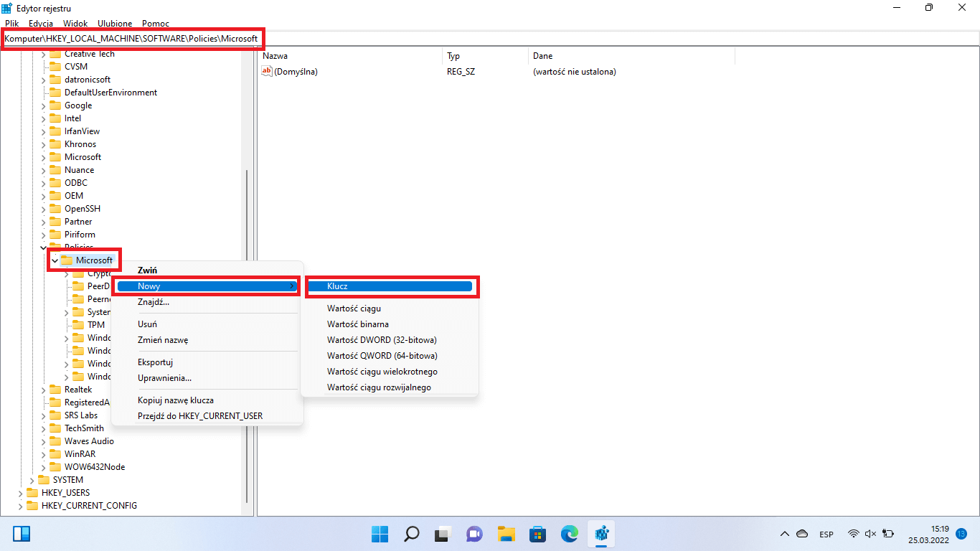Open the Windows Start menu
Viewport: 980px width, 551px height.
coord(380,534)
